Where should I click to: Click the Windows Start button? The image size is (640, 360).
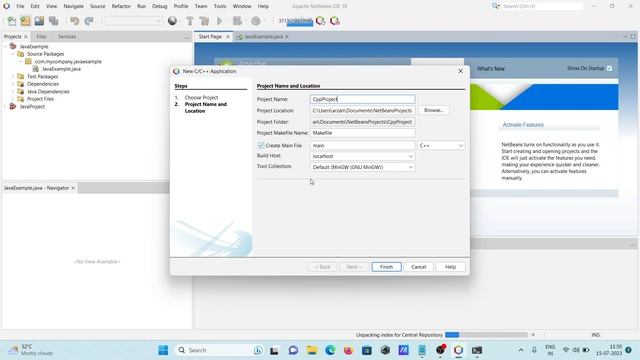click(163, 350)
